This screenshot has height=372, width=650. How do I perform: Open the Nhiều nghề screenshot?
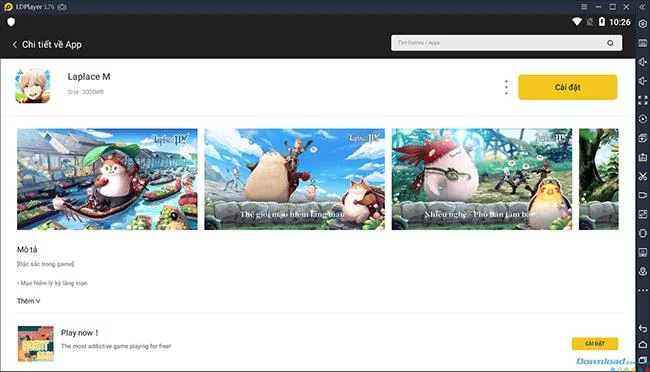(482, 179)
